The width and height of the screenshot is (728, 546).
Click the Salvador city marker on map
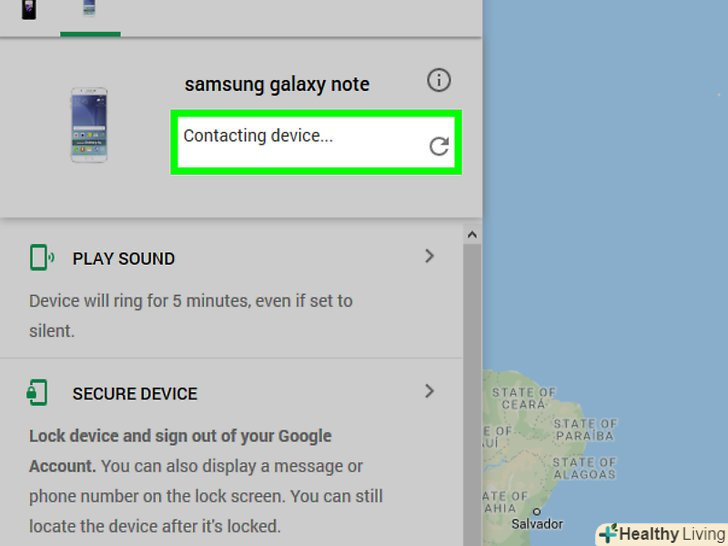tap(537, 512)
